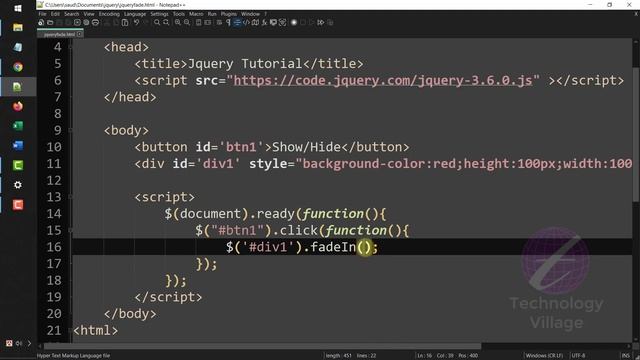
Task: Click the Zoom In toolbar icon
Action: pos(178,22)
